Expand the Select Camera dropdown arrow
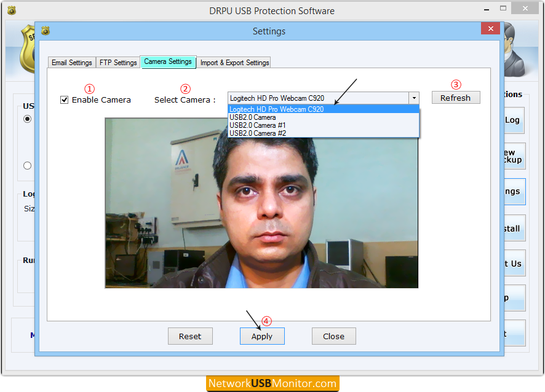Viewport: 545px width, 392px height. 414,98
